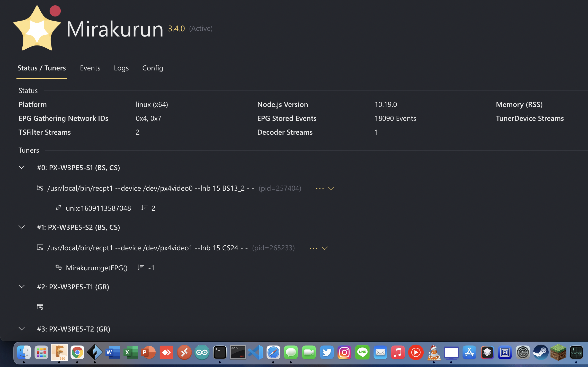Open Mail from the Dock

point(380,353)
